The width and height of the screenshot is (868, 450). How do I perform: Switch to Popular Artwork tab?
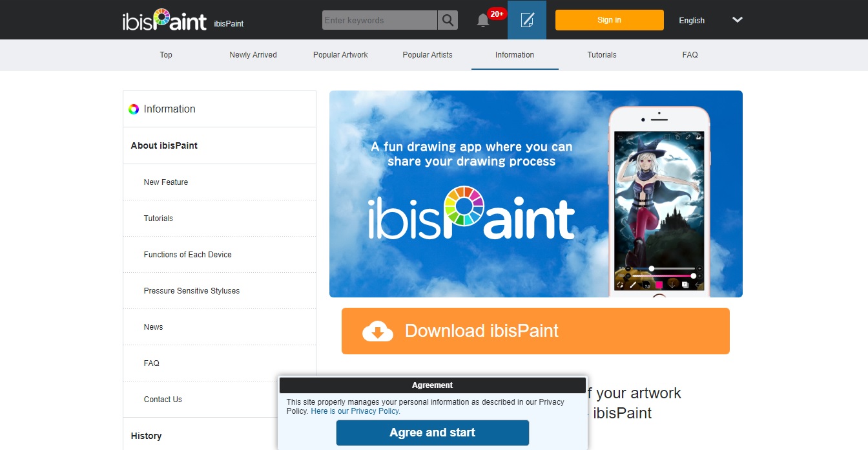pos(340,55)
